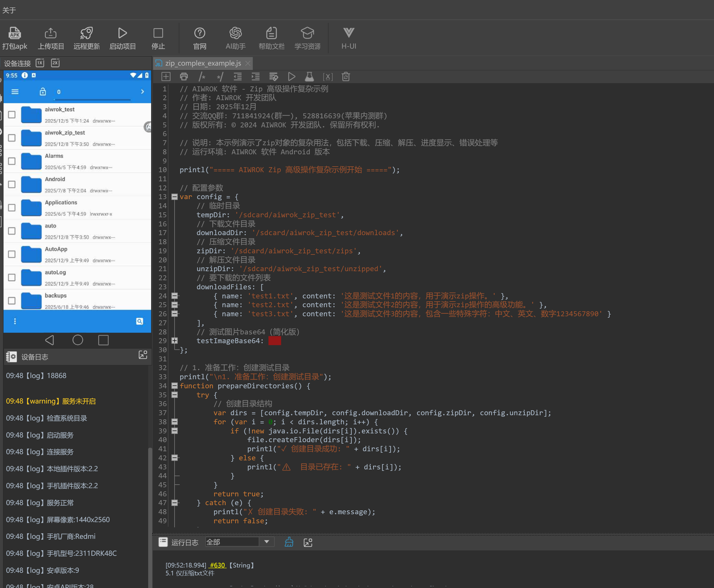Click the 远程更新 rocket icon
The image size is (714, 588).
86,33
